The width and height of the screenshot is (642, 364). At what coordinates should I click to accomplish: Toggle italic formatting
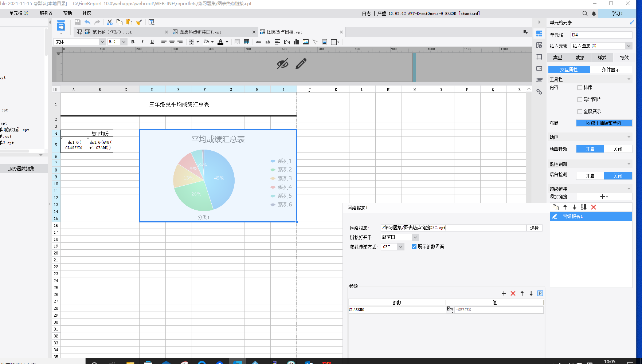(142, 42)
